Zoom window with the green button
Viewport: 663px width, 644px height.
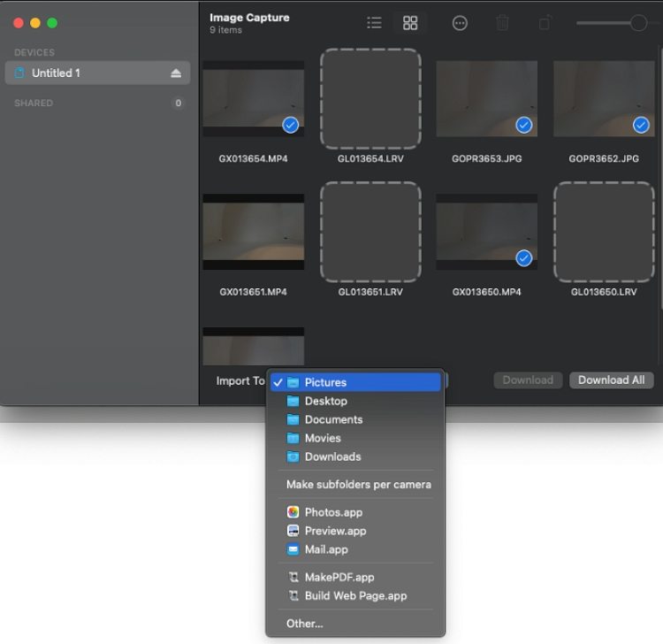(52, 23)
